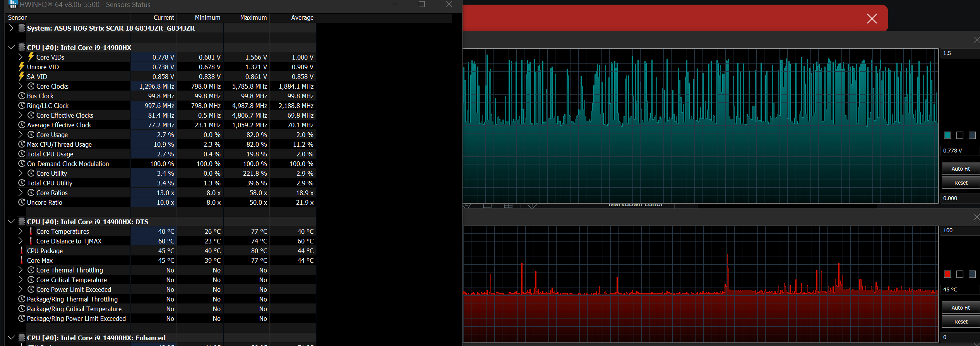Click the SA VID lightning bolt icon
Screen dimensions: 980x346
(22, 76)
